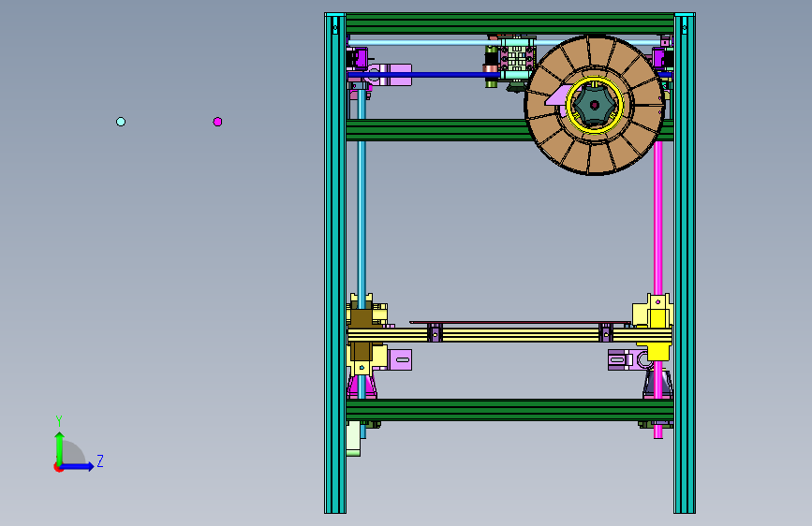Click the blue Z axis arrow of the triad
The height and width of the screenshot is (526, 812).
click(78, 466)
